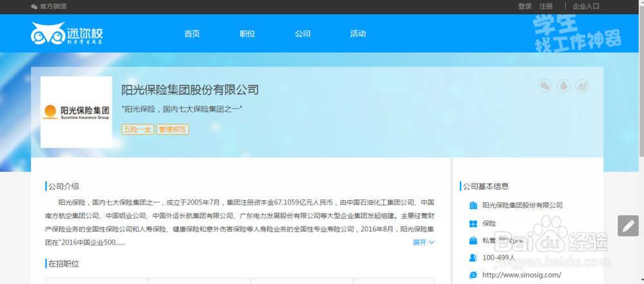Viewport: 644px width, 284px height.
Task: Click the 阳光保险集团 company logo image
Action: (77, 112)
